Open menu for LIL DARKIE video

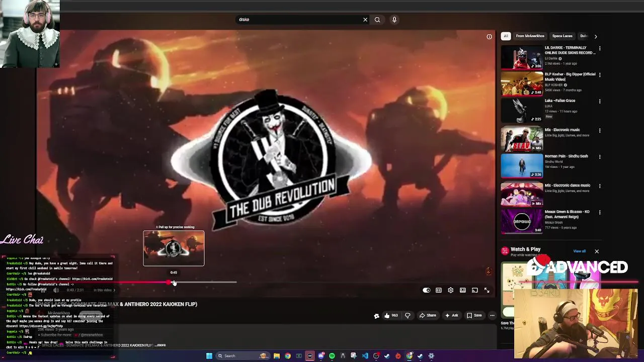[600, 49]
